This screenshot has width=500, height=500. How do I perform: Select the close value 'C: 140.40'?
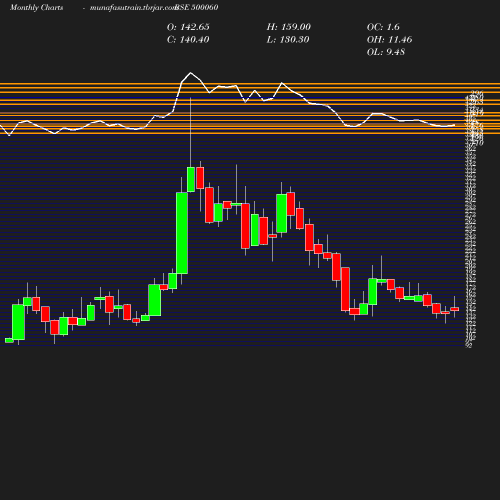pyautogui.click(x=188, y=40)
